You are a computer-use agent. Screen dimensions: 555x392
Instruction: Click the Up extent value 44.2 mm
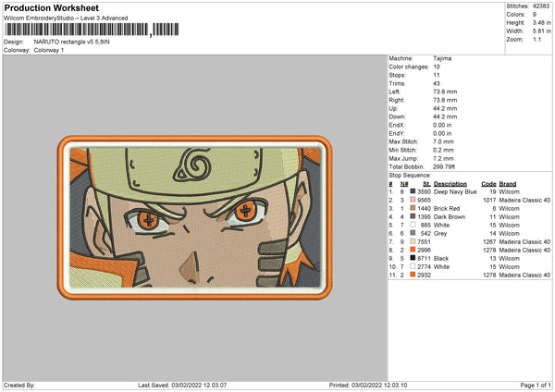[445, 108]
